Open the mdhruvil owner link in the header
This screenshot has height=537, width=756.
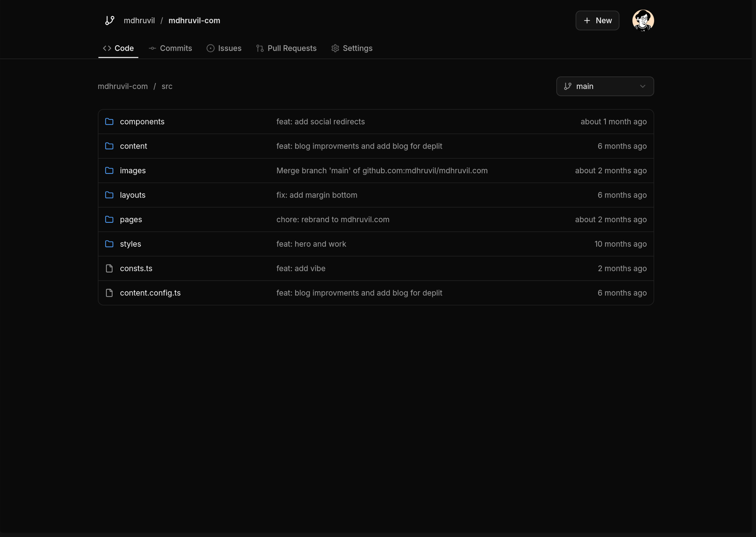[x=139, y=21]
